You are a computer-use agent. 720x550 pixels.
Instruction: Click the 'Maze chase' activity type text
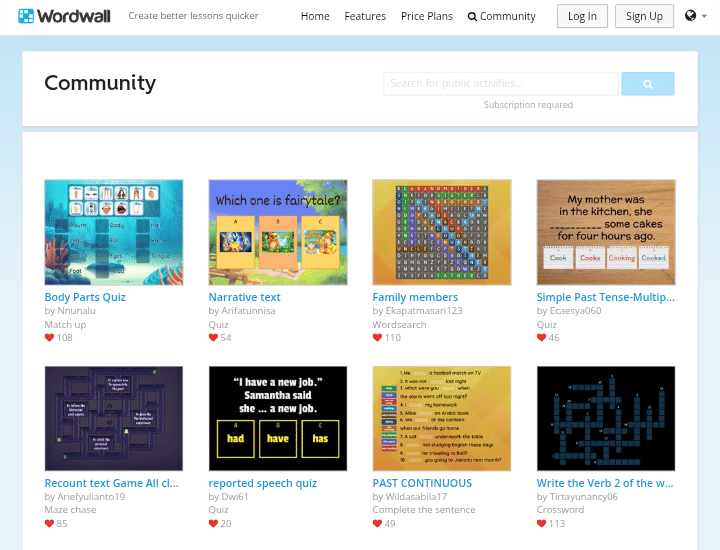coord(70,510)
